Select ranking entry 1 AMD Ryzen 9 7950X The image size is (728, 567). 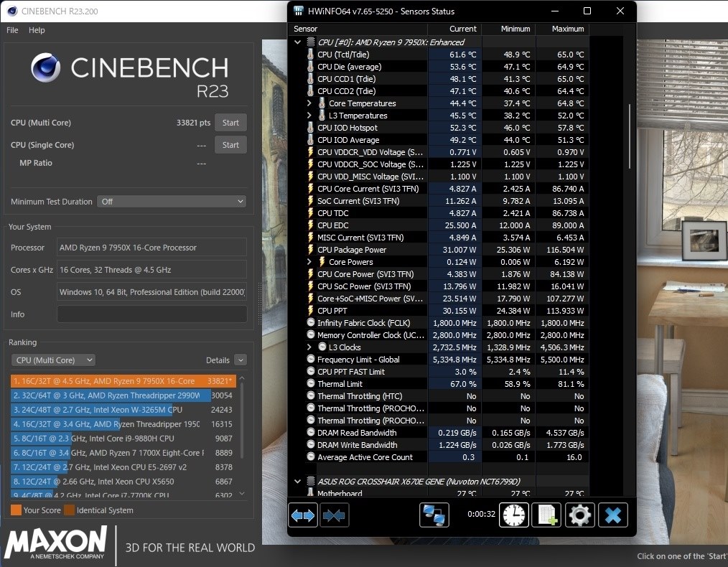pyautogui.click(x=123, y=381)
